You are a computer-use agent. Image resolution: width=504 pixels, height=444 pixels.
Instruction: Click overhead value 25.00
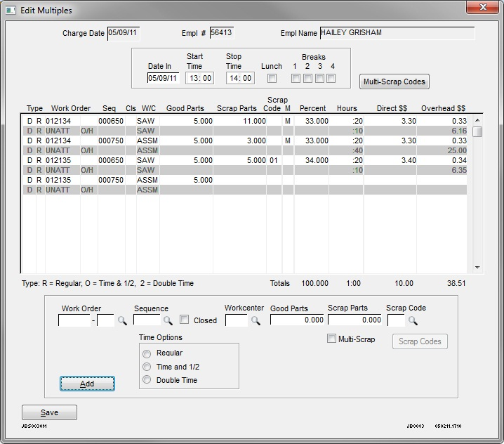click(x=457, y=150)
